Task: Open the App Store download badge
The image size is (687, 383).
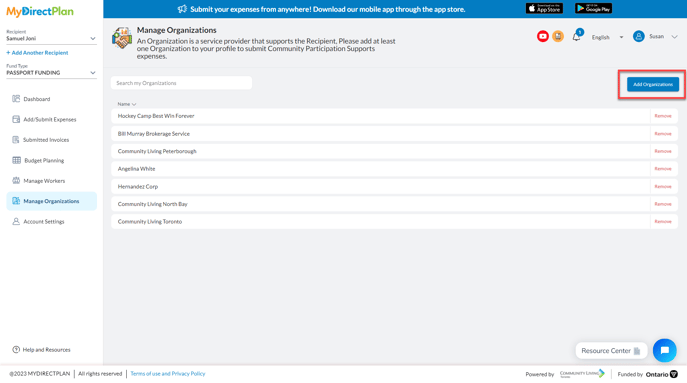Action: point(544,8)
